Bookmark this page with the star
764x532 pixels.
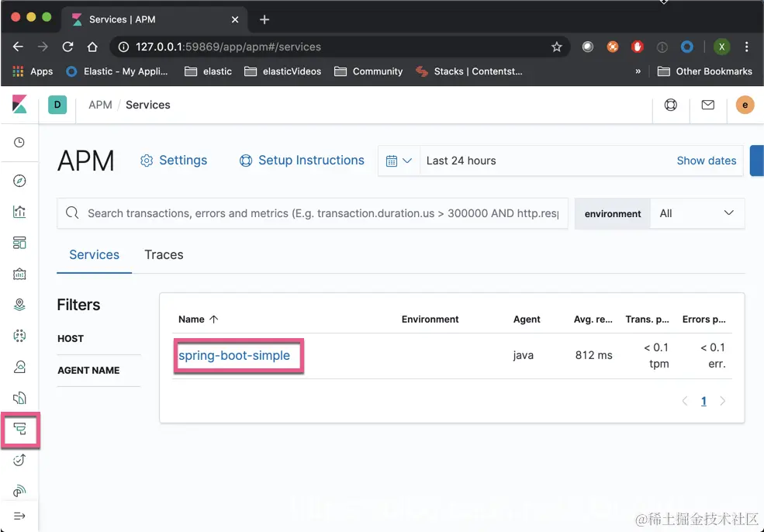pos(556,47)
